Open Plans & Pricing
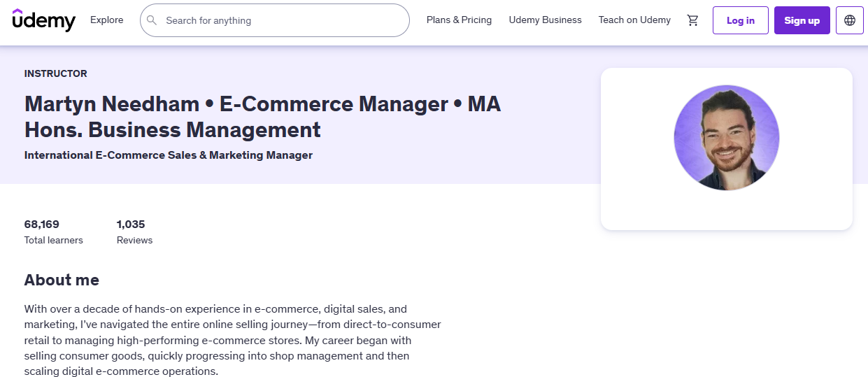 tap(459, 20)
